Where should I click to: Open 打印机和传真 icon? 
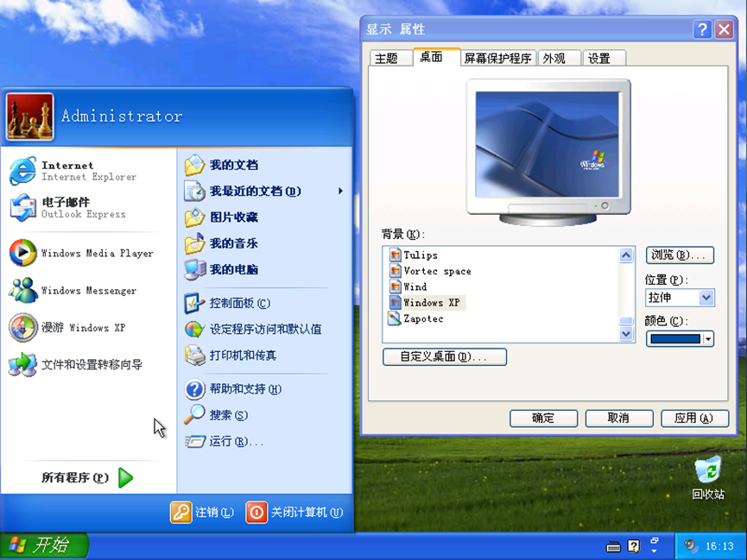click(195, 356)
